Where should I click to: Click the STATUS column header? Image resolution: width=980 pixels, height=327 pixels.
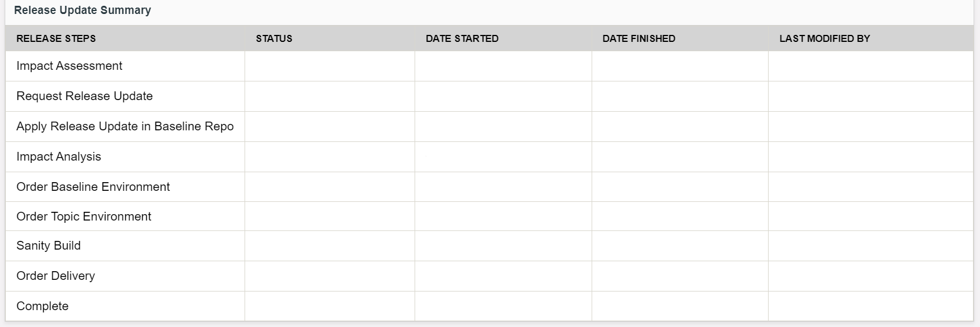tap(274, 38)
